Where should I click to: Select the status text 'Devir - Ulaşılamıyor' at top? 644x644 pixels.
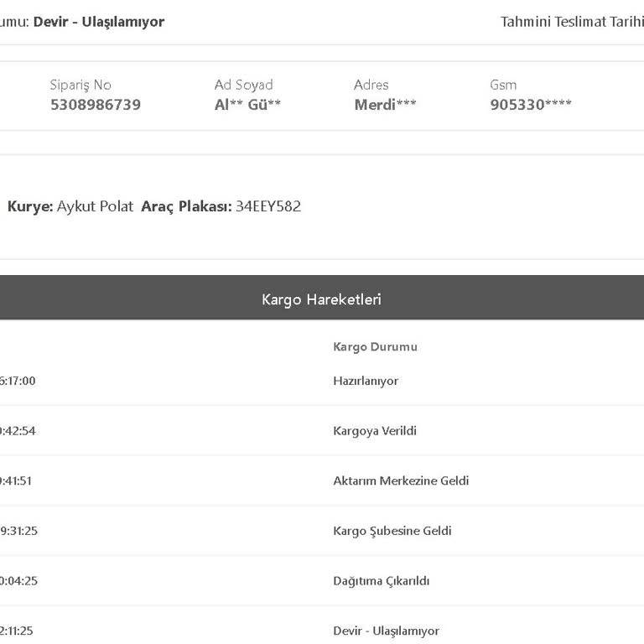tap(99, 22)
